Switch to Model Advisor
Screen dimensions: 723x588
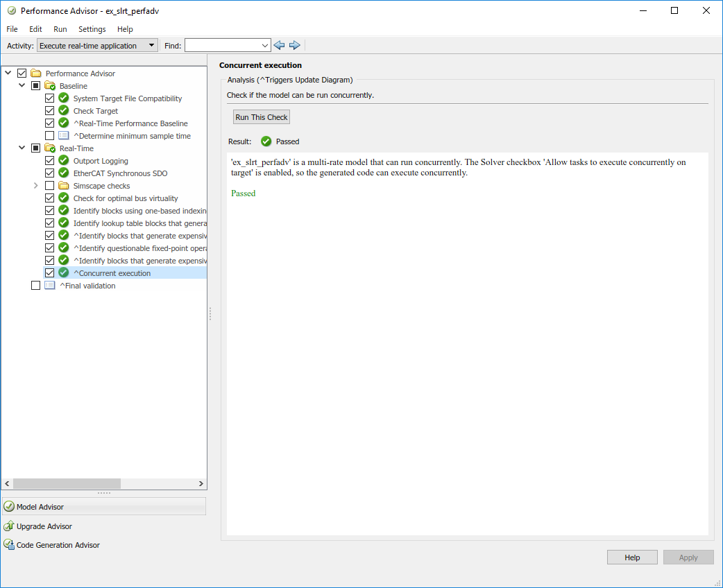[x=104, y=506]
